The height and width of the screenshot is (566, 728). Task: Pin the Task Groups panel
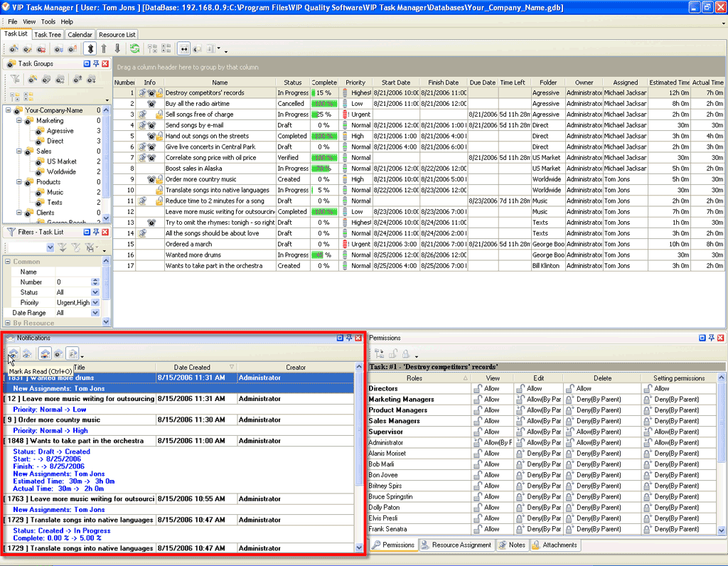(x=96, y=64)
